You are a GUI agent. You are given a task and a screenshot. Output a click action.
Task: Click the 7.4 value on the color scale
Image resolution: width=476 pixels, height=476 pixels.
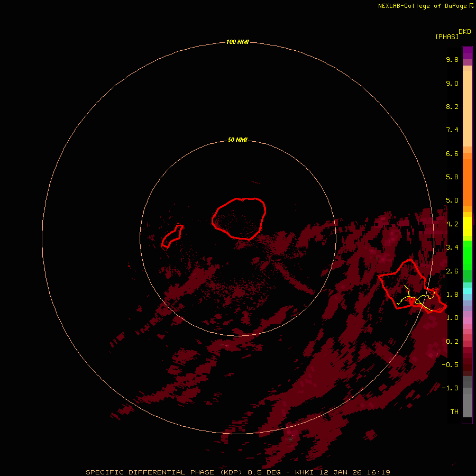tap(452, 130)
